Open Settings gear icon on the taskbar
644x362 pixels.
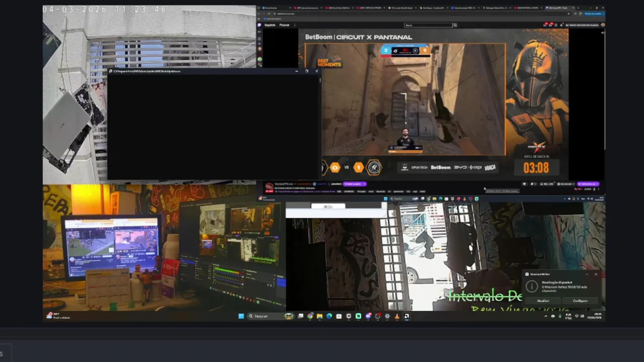pos(387,316)
